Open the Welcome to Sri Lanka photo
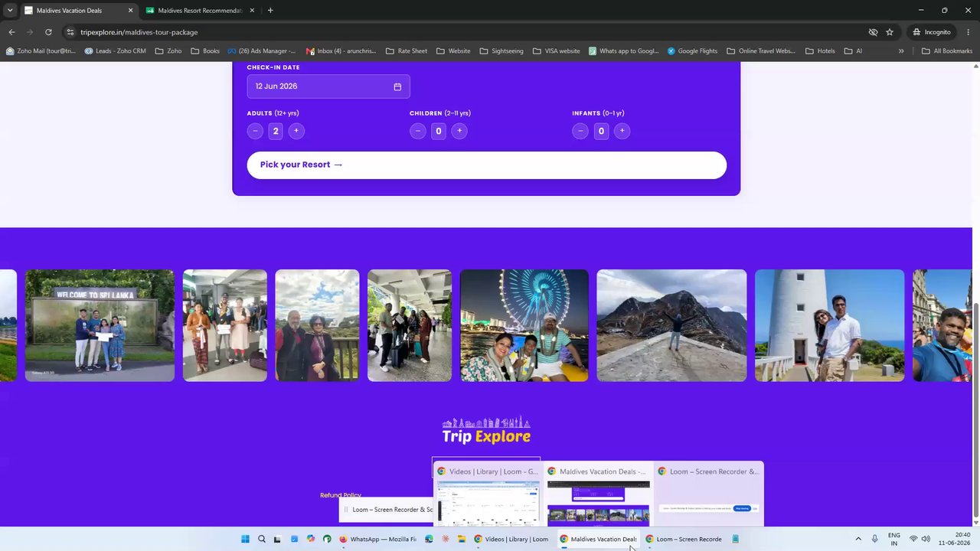The width and height of the screenshot is (980, 551). pos(100,325)
